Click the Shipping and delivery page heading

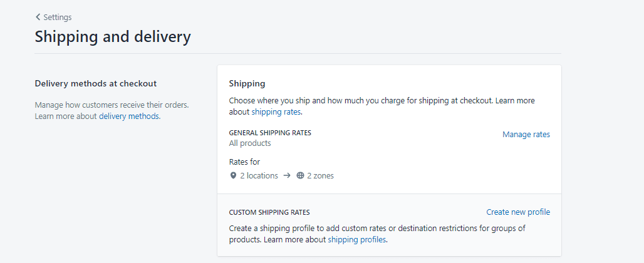coord(113,36)
